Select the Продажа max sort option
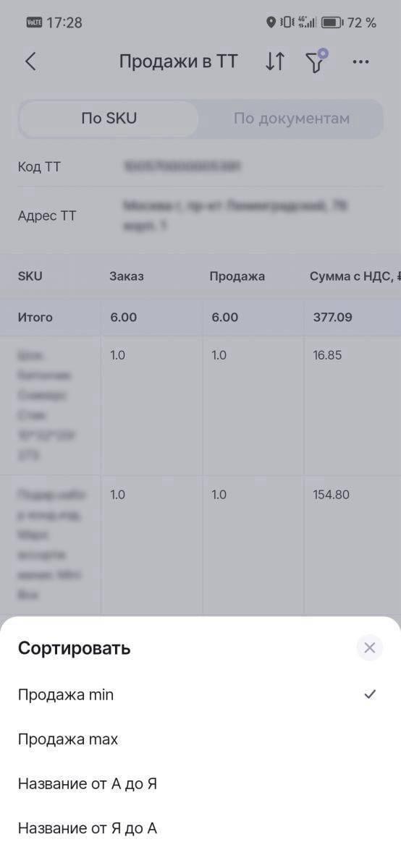Screen dimensions: 401x868 pyautogui.click(x=200, y=739)
